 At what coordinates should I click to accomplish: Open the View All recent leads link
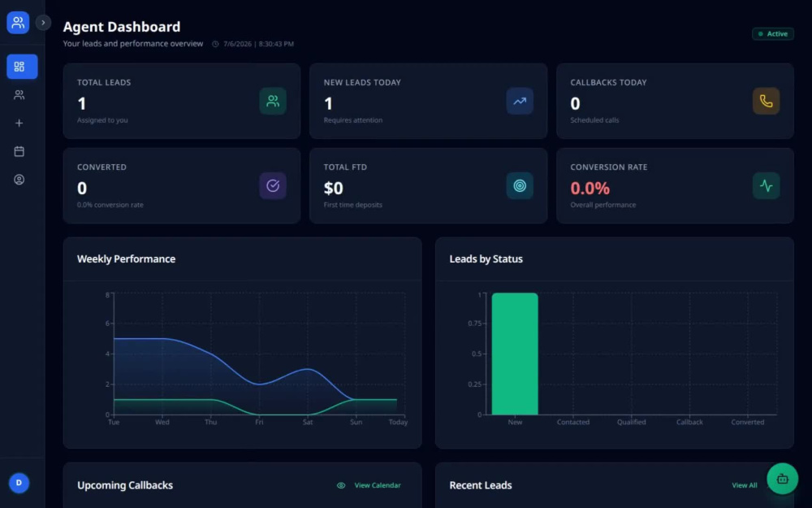[x=744, y=486]
